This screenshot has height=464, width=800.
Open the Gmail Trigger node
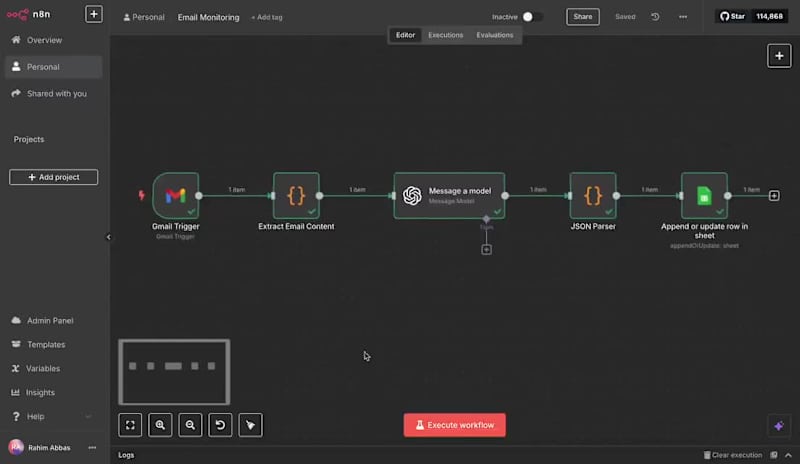pyautogui.click(x=176, y=196)
